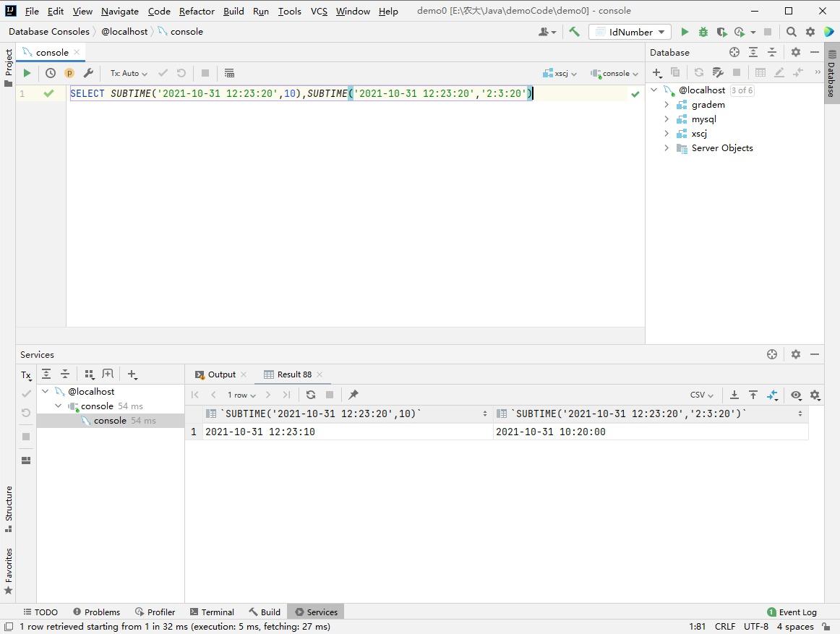Screen dimensions: 840x634
Task: Open the Tx: Auto transaction mode dropdown
Action: point(129,73)
